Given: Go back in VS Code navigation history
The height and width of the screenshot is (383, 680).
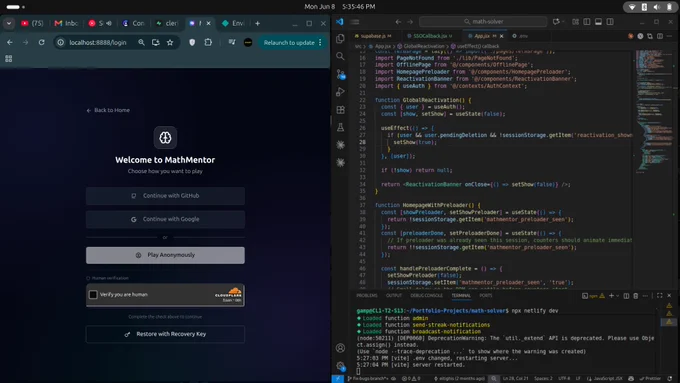Looking at the screenshot, I should (x=398, y=22).
